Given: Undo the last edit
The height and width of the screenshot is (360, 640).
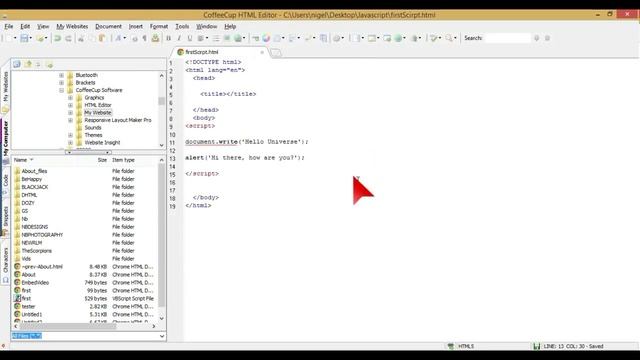Looking at the screenshot, I should click(58, 38).
